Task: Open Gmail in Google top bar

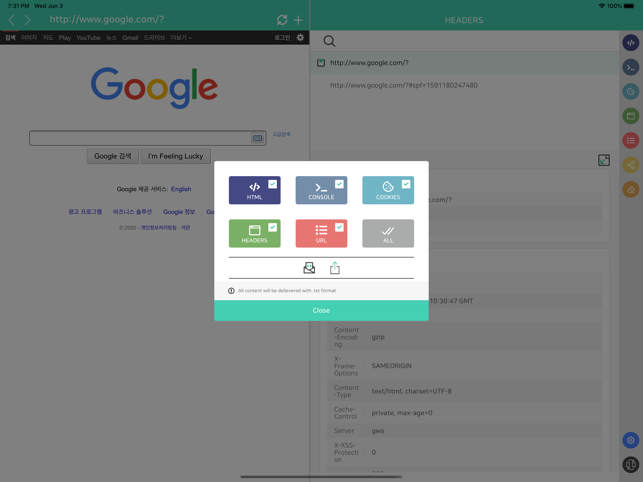Action: coord(130,38)
